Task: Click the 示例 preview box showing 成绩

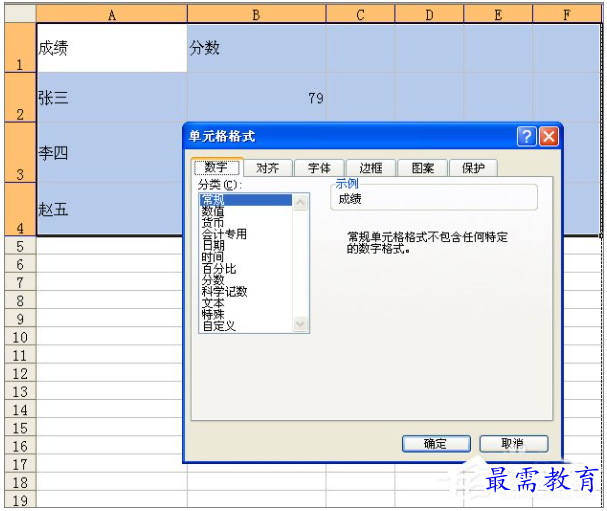Action: (434, 199)
